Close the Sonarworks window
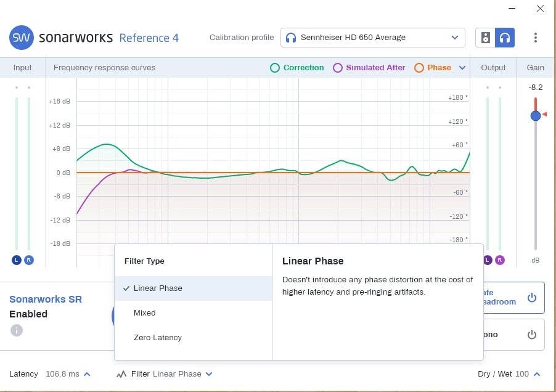Screen dimensions: 556x392 (540, 8)
